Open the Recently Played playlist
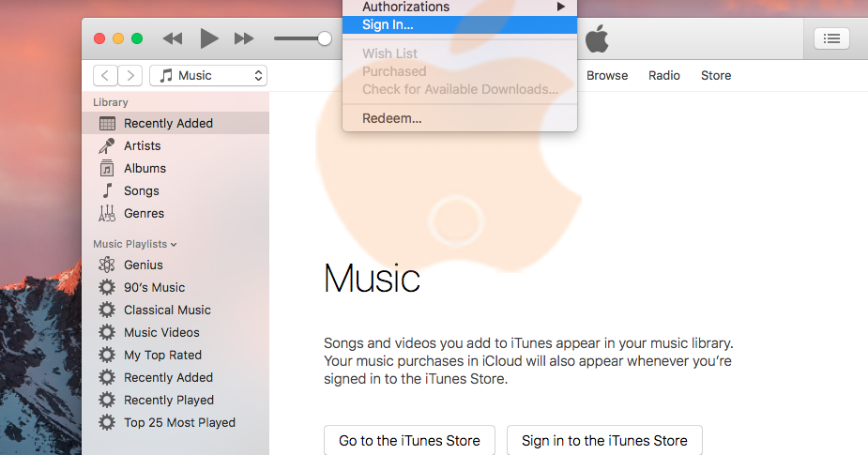 175,400
